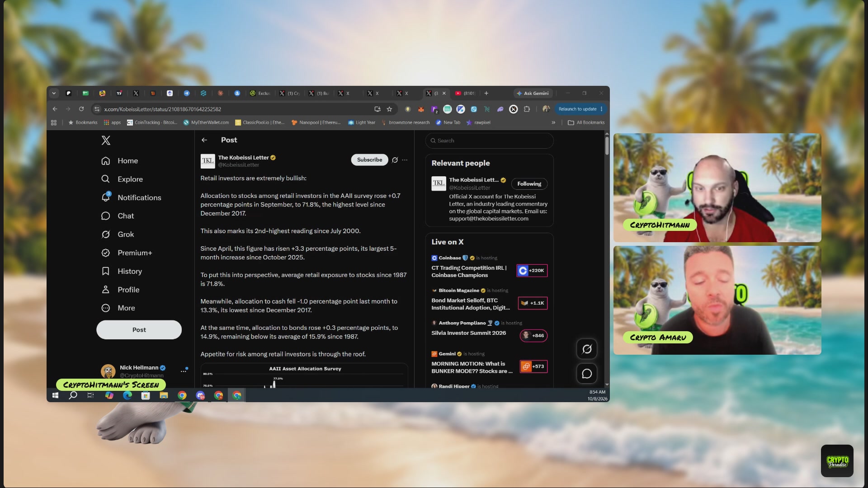The width and height of the screenshot is (868, 488).
Task: Click the floating chat bubble button
Action: tap(587, 374)
